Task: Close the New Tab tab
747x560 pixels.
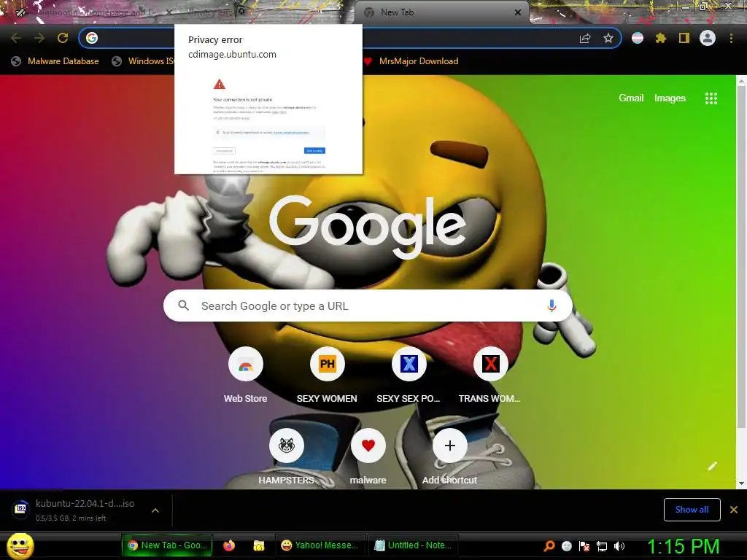Action: point(518,12)
